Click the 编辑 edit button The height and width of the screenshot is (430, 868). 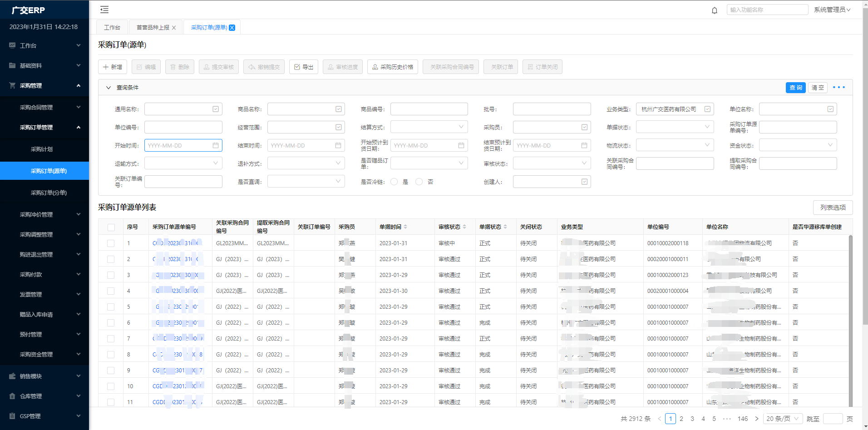coord(146,67)
